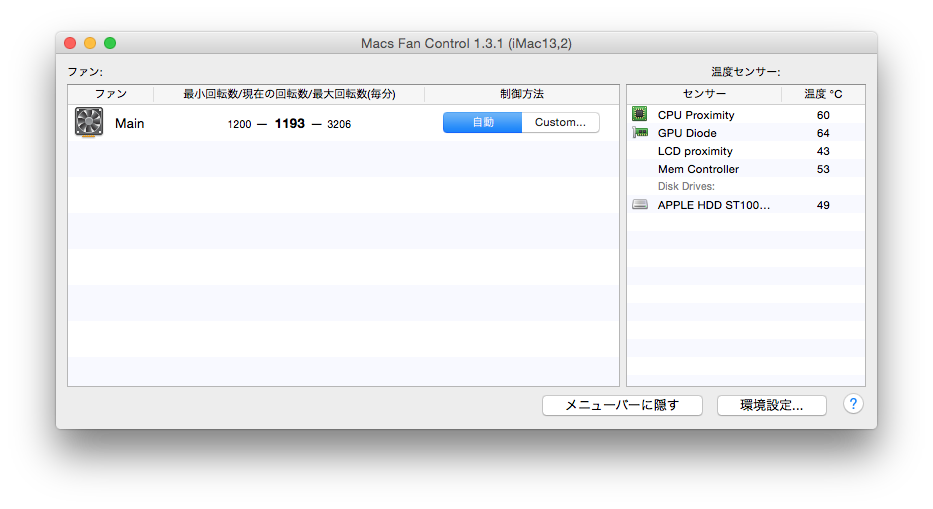Click Mem Controller temperature value 53
Viewport: 933px width, 509px height.
tap(823, 169)
